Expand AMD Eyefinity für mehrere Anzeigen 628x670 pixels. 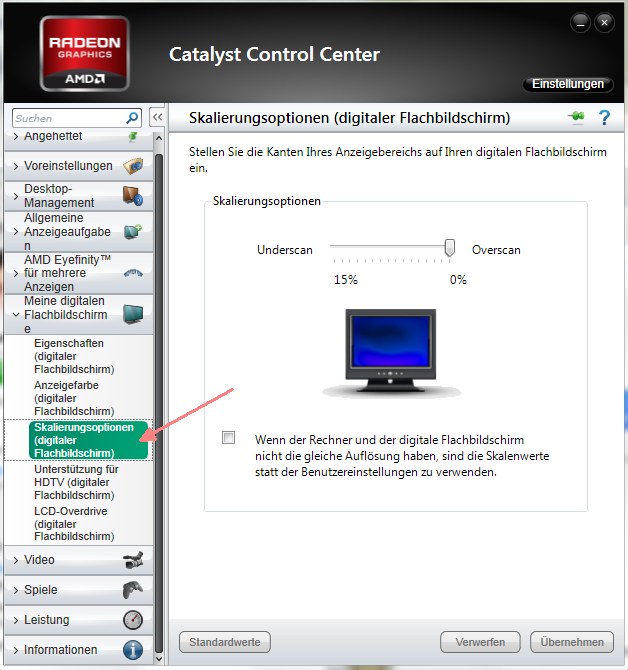[x=16, y=273]
